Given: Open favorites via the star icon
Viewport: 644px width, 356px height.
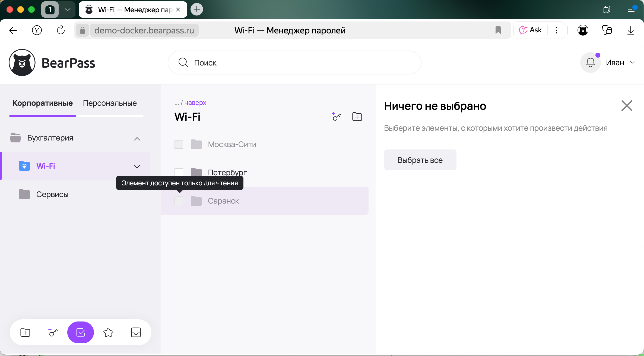Looking at the screenshot, I should click(108, 332).
